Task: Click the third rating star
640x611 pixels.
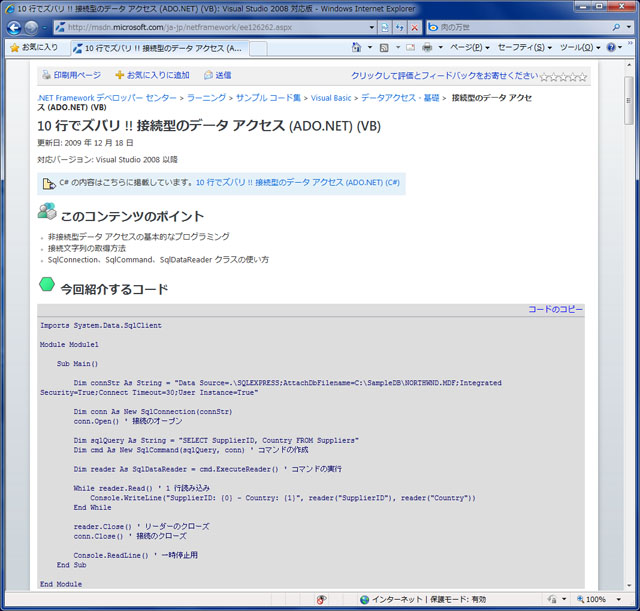Action: [563, 77]
